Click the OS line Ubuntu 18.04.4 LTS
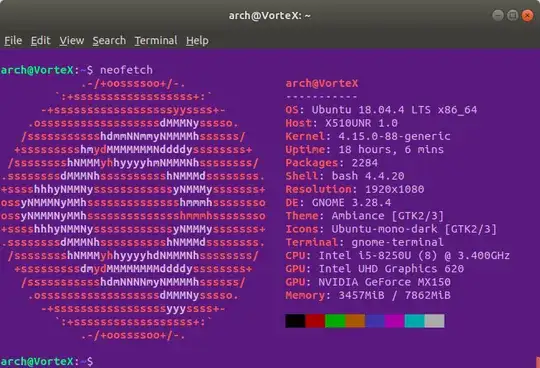The image size is (540, 368). click(x=381, y=110)
